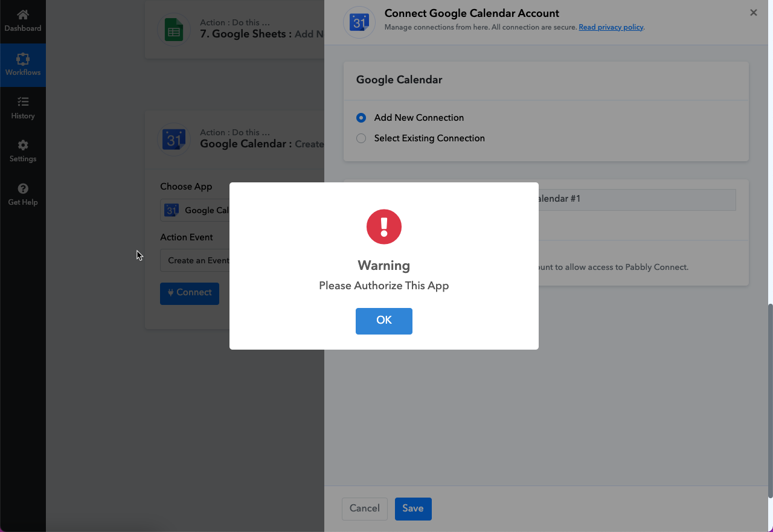This screenshot has height=532, width=773.
Task: Click the blue Connect button
Action: coord(190,293)
